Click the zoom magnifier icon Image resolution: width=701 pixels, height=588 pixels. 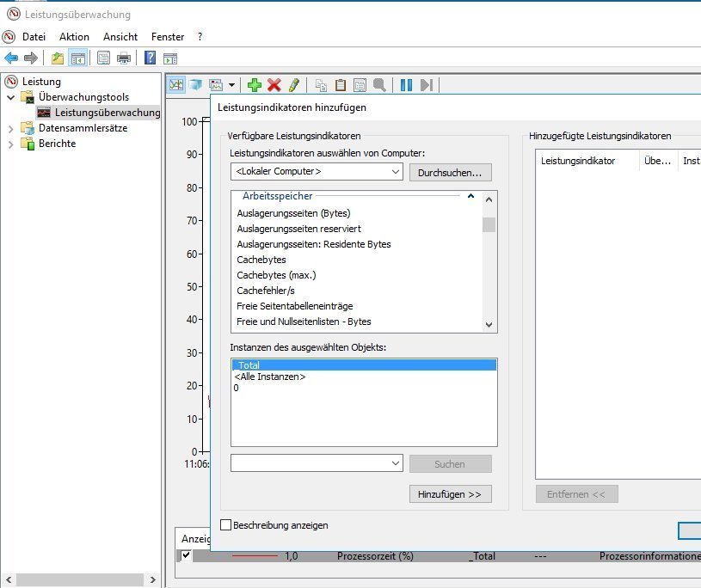click(379, 84)
